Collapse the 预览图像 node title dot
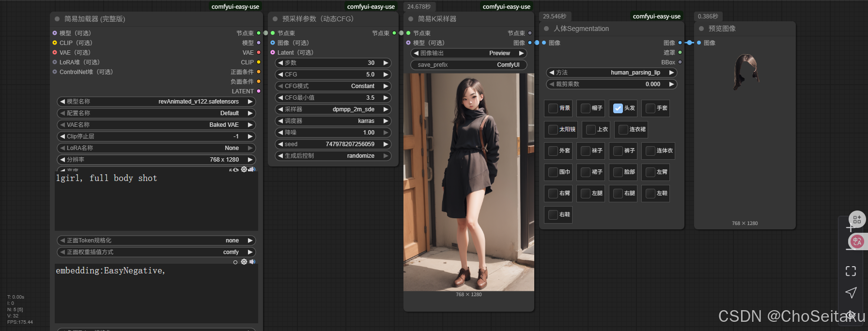 coord(701,29)
